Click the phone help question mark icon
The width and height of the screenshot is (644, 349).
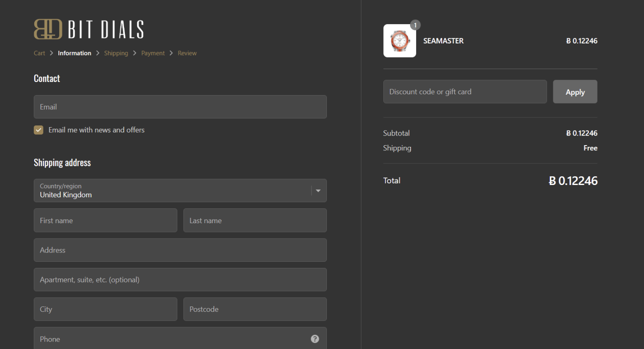[315, 339]
